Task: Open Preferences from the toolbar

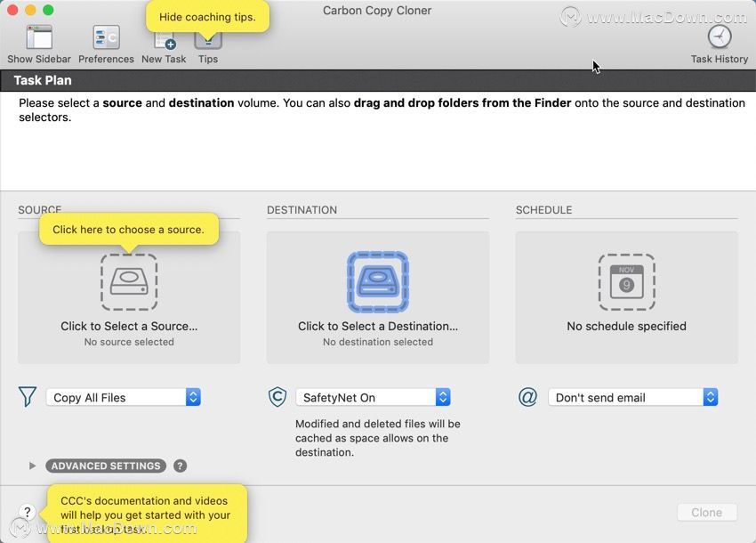Action: point(106,37)
